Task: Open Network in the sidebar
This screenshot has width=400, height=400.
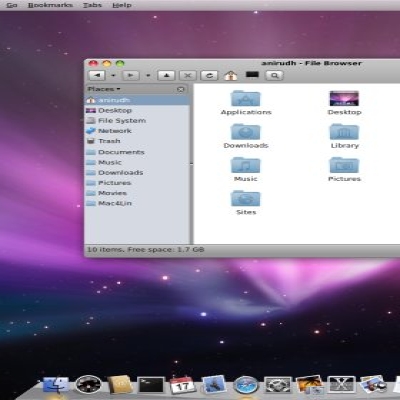Action: tap(137, 131)
